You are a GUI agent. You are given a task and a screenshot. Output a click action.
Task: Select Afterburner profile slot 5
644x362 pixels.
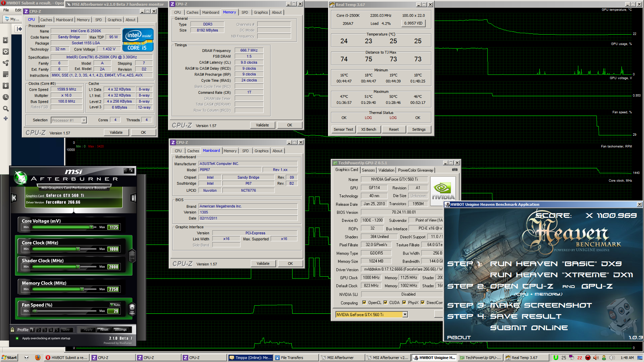pyautogui.click(x=57, y=330)
